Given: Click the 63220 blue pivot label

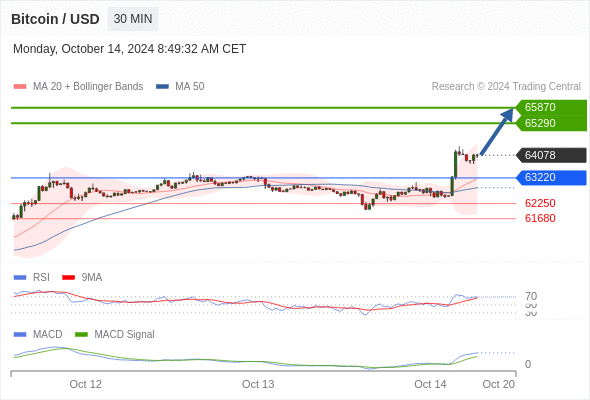Looking at the screenshot, I should point(551,177).
